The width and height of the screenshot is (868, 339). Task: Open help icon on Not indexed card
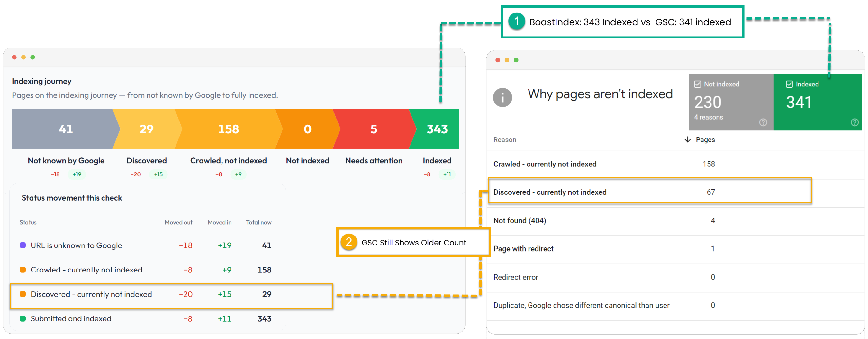(763, 122)
